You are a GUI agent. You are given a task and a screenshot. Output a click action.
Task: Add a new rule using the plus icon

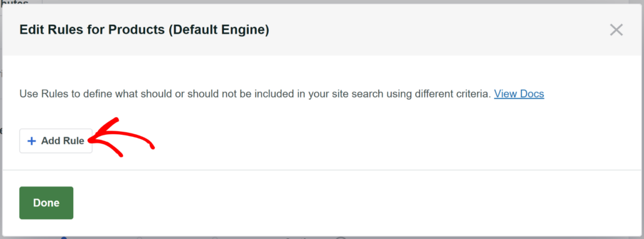click(x=31, y=141)
